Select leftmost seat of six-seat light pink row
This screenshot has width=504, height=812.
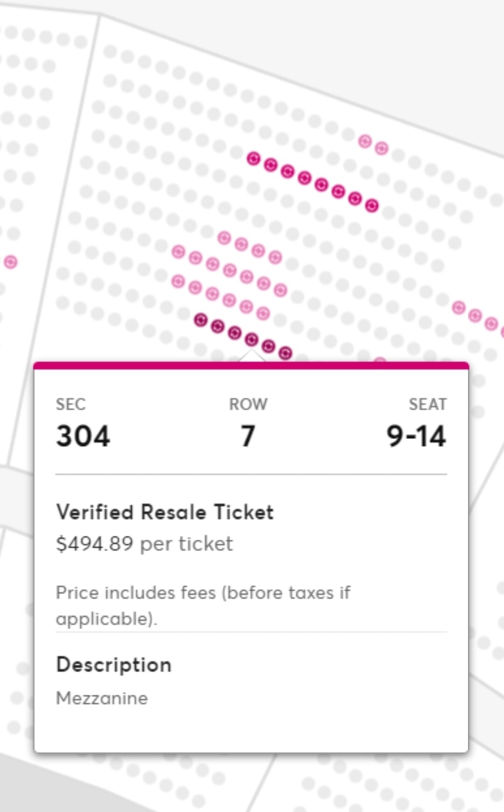pyautogui.click(x=178, y=281)
